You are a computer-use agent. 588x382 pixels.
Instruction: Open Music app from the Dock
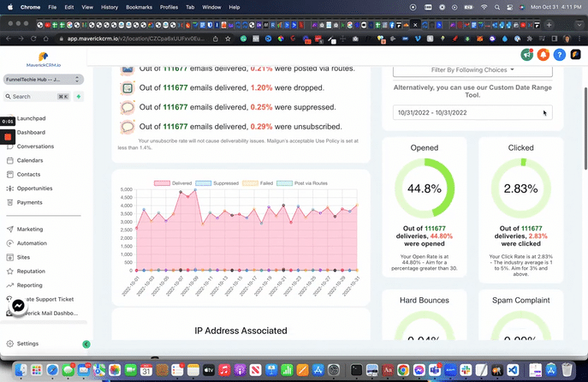(224, 370)
